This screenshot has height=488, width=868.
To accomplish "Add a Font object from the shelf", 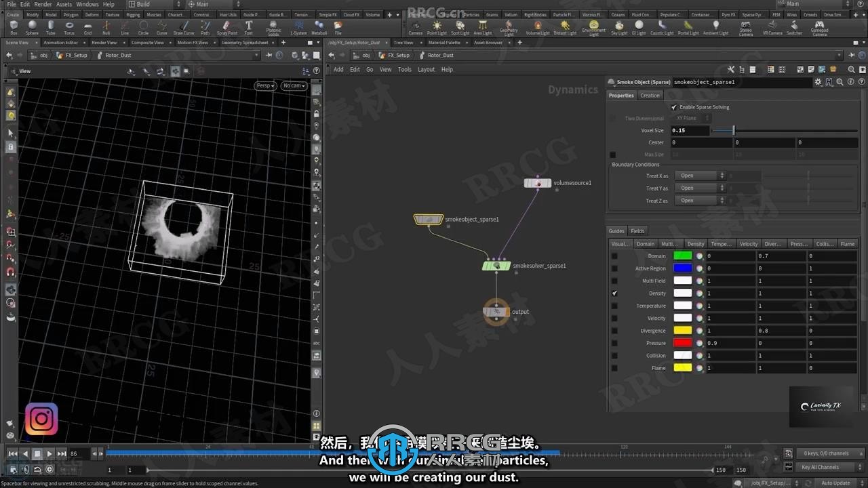I will [249, 28].
